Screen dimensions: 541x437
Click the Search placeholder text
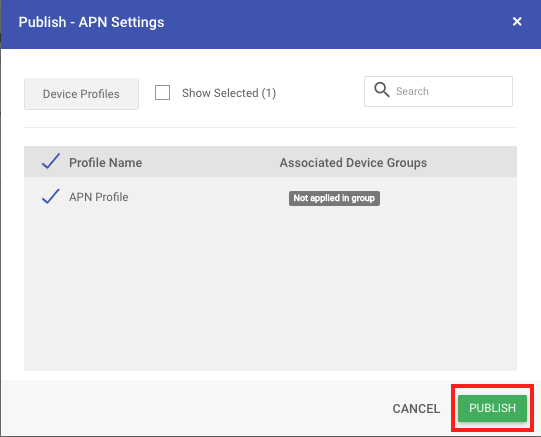click(x=412, y=91)
